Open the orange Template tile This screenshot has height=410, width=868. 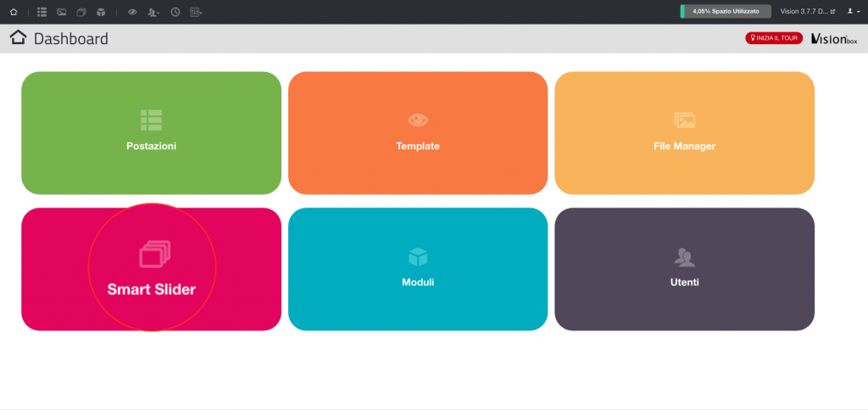click(418, 133)
